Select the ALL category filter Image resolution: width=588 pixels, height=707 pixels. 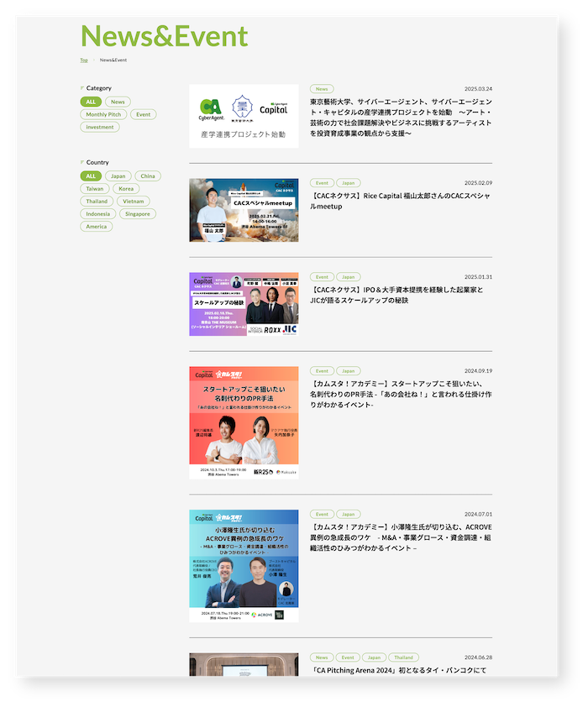point(91,102)
